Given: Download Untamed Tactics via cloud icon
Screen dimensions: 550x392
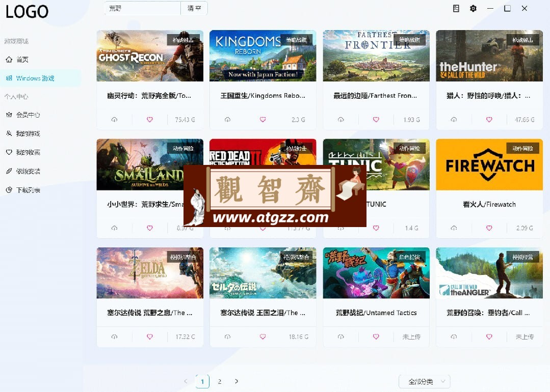Looking at the screenshot, I should click(x=341, y=337).
